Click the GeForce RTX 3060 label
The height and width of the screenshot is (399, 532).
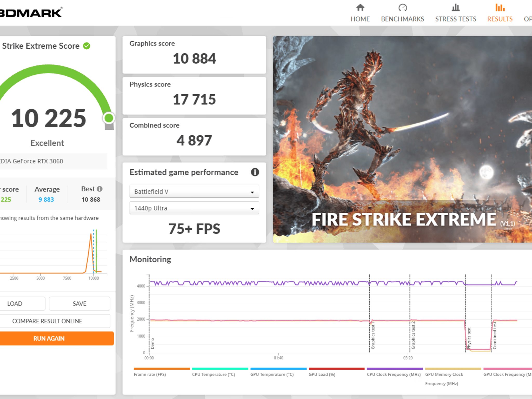pyautogui.click(x=31, y=161)
